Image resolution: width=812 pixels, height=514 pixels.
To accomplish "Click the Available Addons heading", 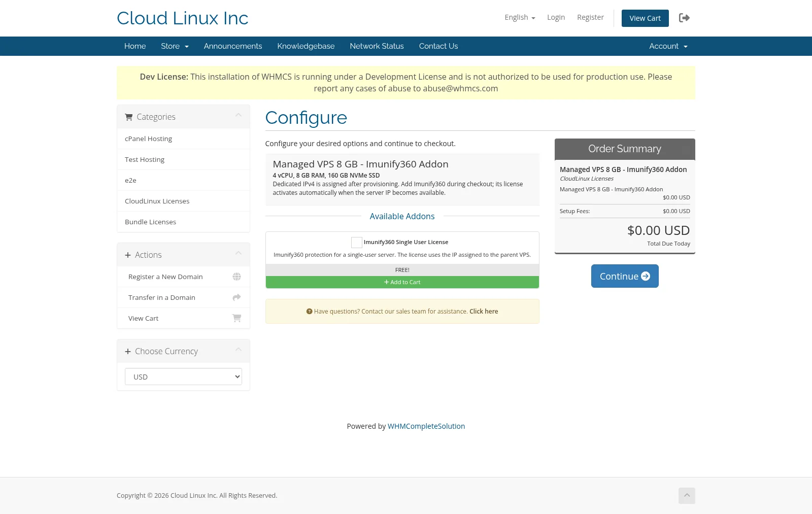I will (x=402, y=216).
